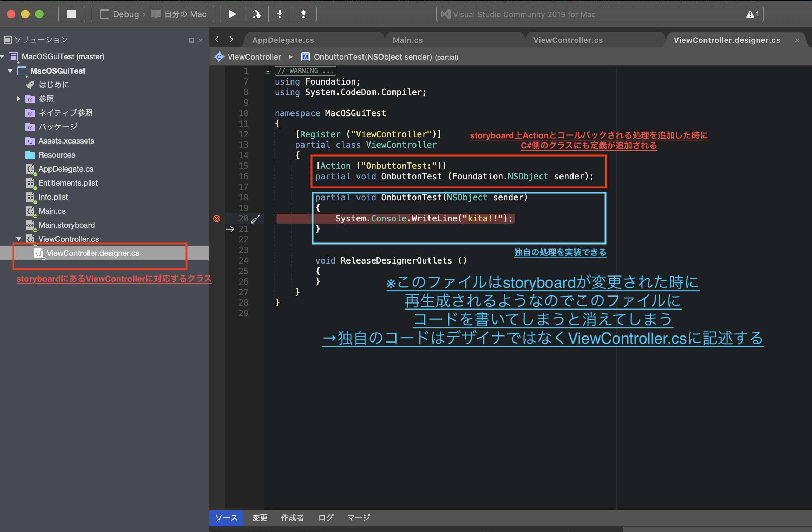Open the Debug configuration selector
This screenshot has width=812, height=532.
pyautogui.click(x=126, y=14)
